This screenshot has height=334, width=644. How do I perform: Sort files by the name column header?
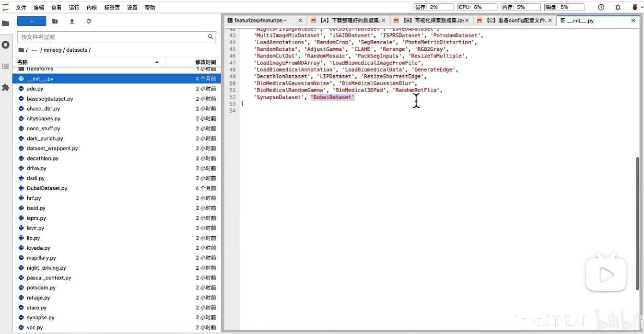[x=86, y=62]
